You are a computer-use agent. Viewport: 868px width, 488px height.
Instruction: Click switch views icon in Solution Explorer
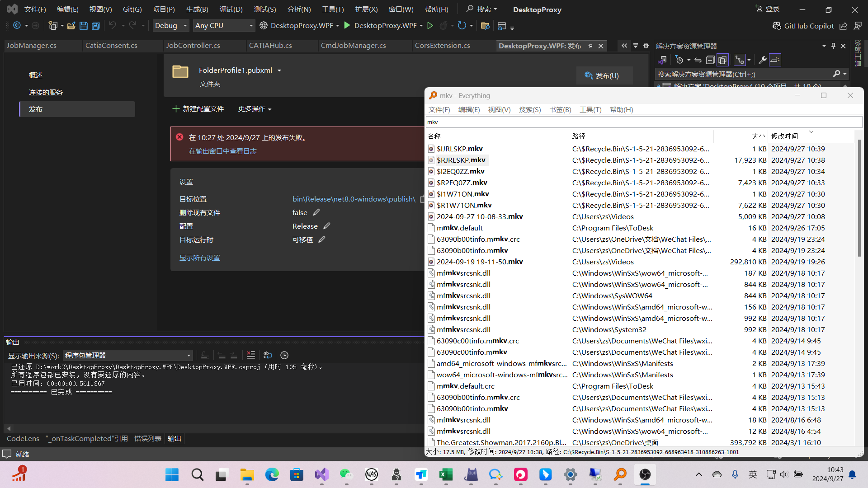tap(662, 60)
